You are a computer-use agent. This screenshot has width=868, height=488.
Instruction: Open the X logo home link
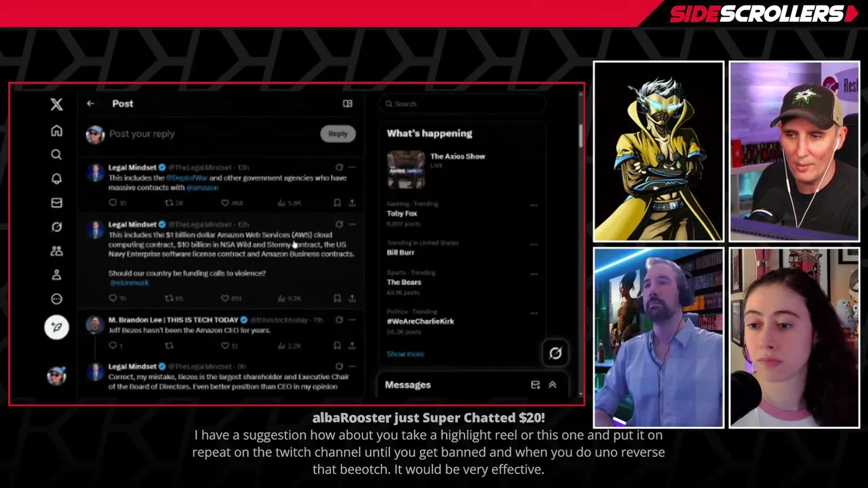pyautogui.click(x=56, y=104)
